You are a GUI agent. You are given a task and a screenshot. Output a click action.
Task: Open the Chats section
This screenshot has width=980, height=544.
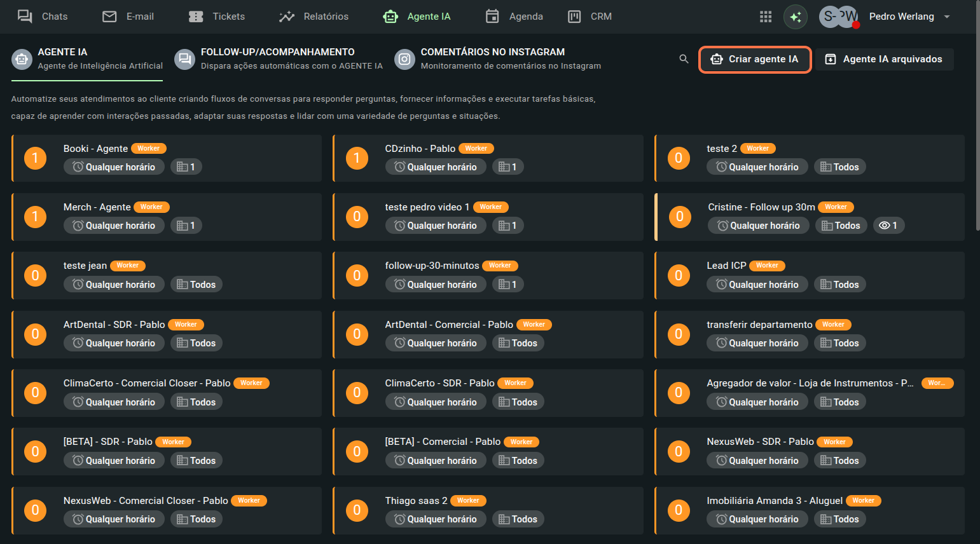coord(43,17)
